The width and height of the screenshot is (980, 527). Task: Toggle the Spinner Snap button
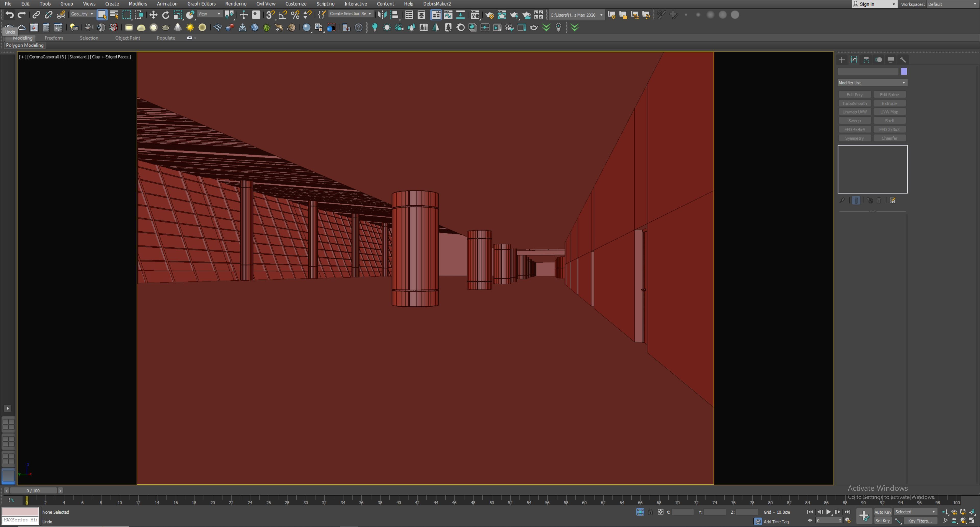click(x=307, y=15)
